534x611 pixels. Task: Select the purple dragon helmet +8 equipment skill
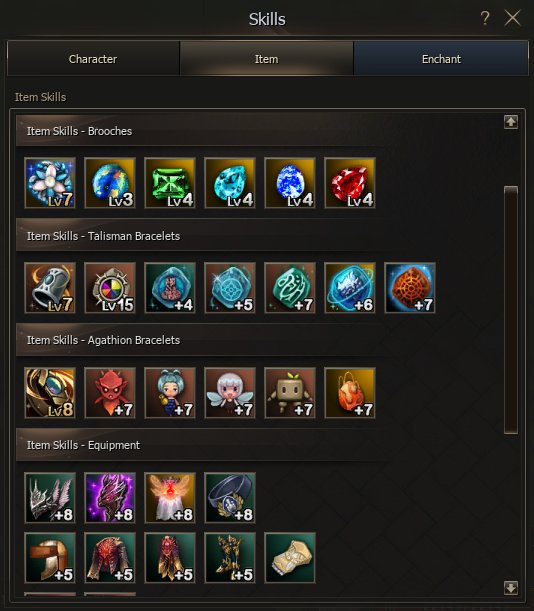pyautogui.click(x=110, y=498)
